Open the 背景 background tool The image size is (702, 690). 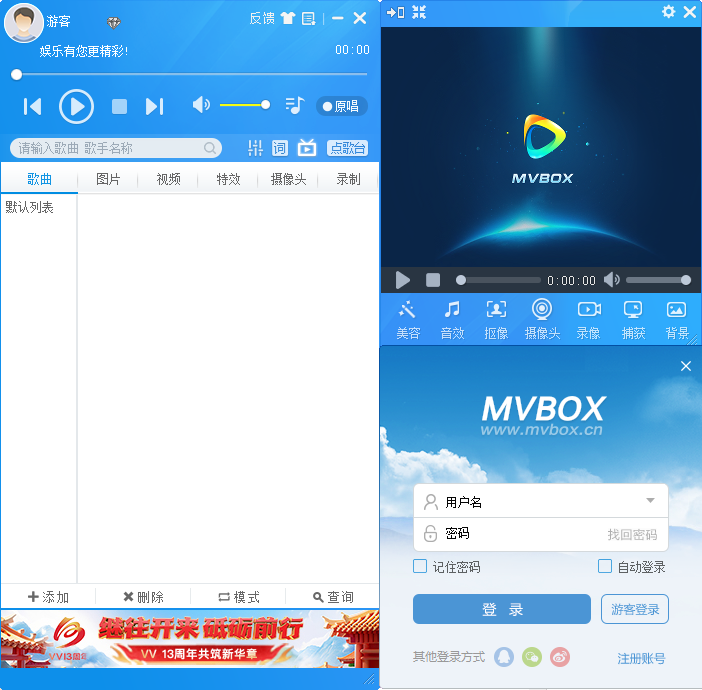tap(676, 320)
